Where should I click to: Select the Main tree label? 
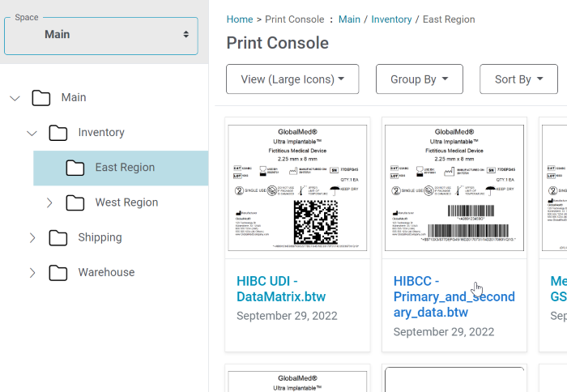pyautogui.click(x=74, y=97)
